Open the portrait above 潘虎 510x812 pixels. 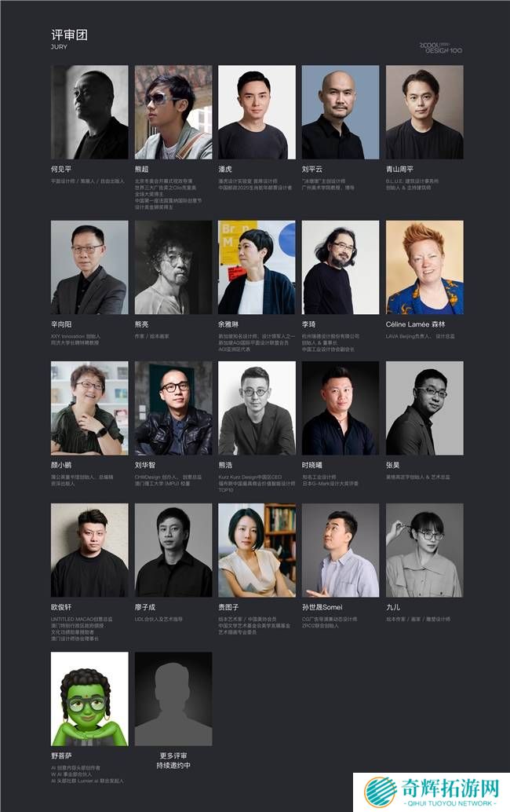(x=257, y=112)
